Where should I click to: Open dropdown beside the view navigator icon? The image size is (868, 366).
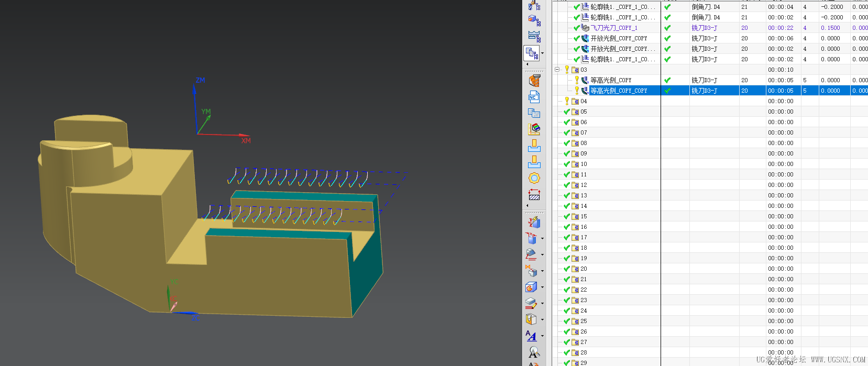coord(542,53)
